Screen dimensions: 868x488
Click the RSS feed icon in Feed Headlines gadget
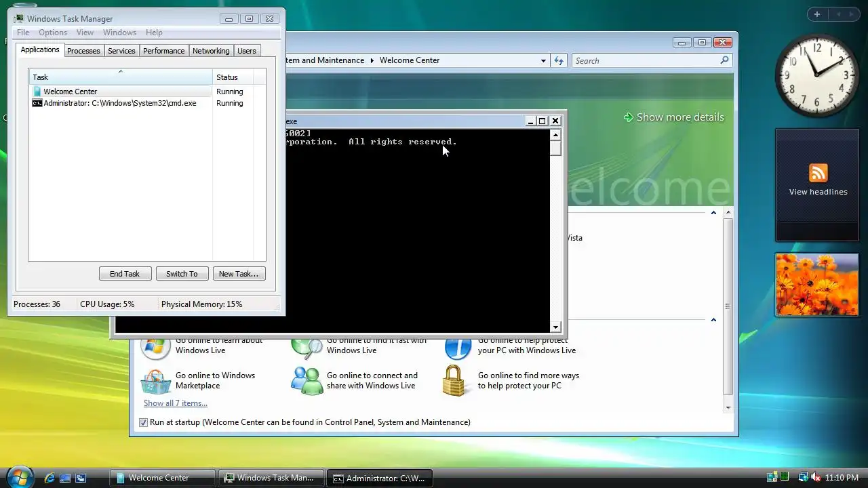(x=818, y=173)
